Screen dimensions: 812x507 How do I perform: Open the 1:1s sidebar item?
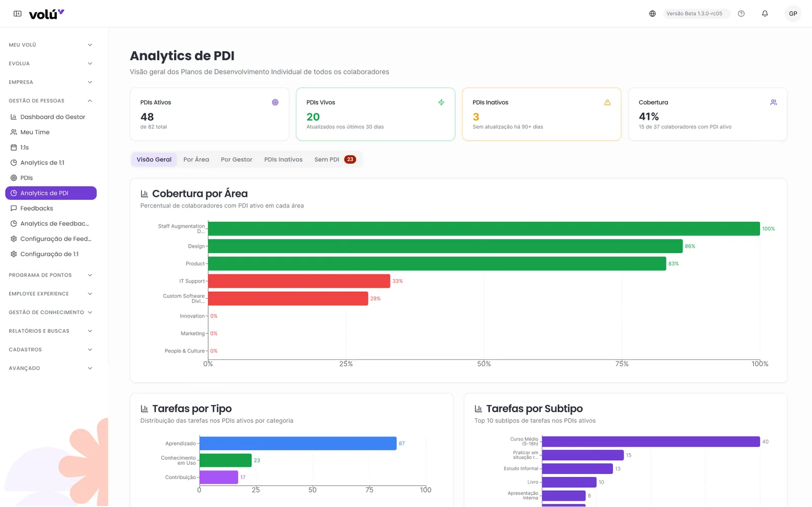[x=51, y=147]
